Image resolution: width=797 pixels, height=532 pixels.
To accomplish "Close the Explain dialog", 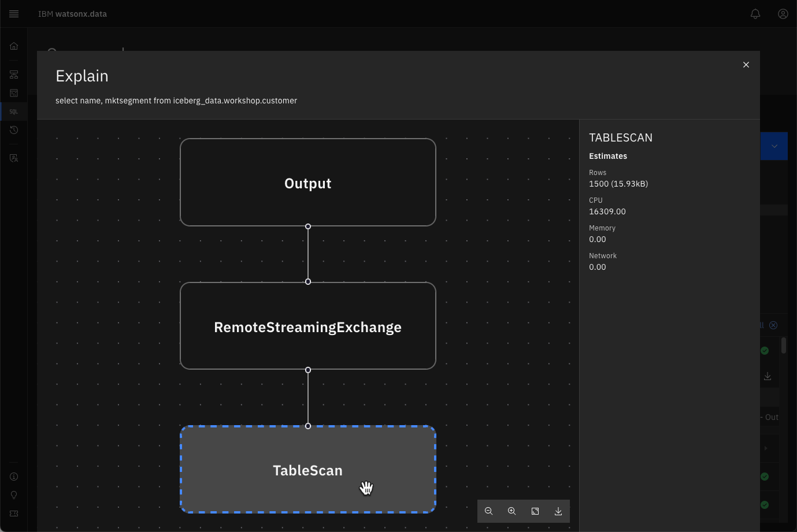I will coord(746,65).
